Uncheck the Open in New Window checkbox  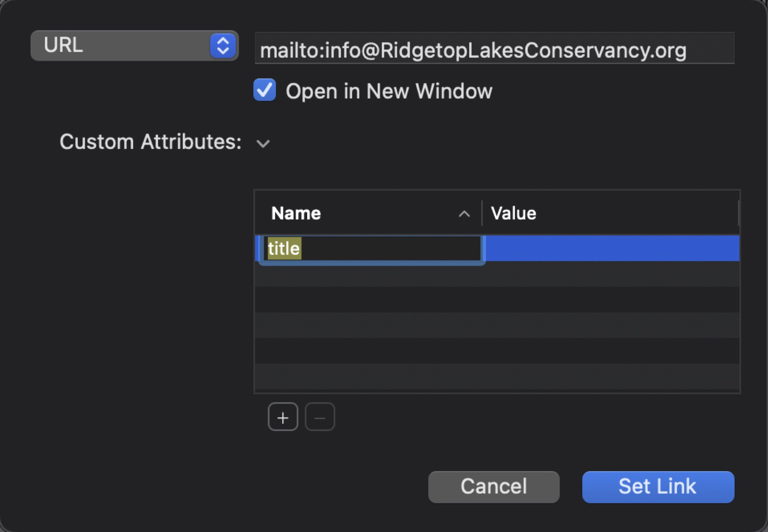pyautogui.click(x=265, y=90)
